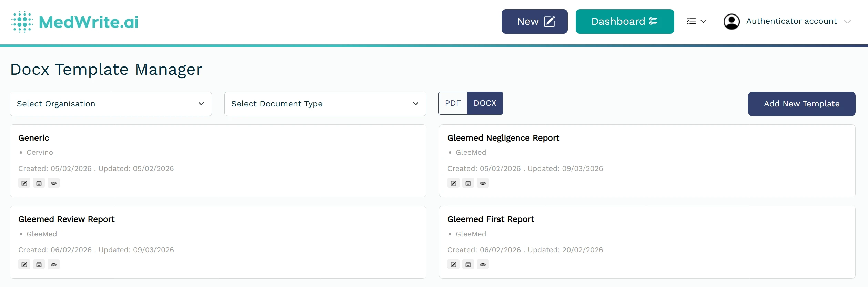Image resolution: width=868 pixels, height=287 pixels.
Task: Click the download icon on Generic template
Action: point(39,183)
